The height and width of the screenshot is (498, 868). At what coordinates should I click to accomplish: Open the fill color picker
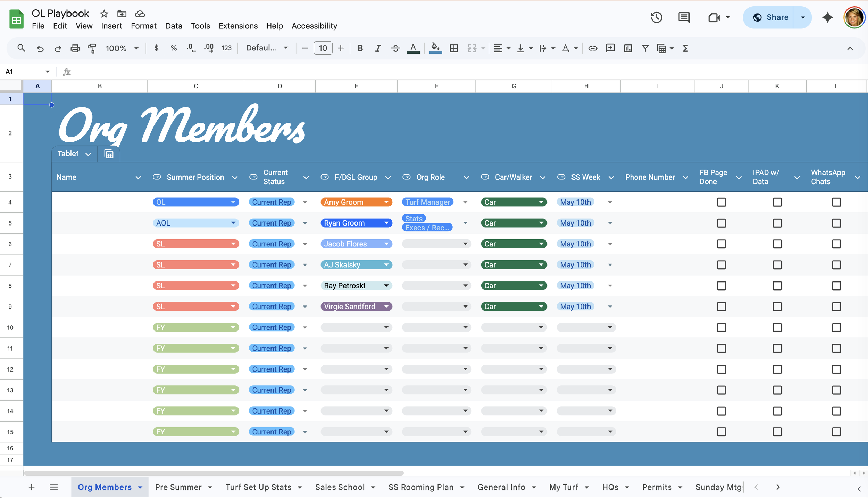pyautogui.click(x=435, y=48)
